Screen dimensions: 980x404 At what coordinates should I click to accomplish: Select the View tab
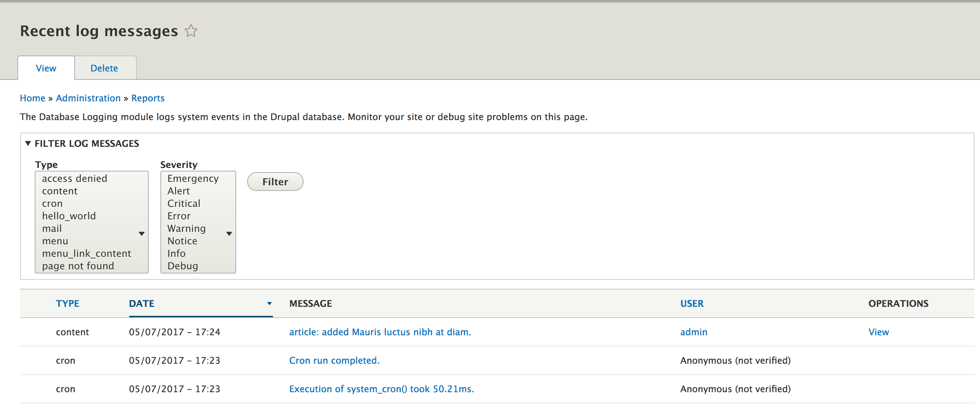coord(45,68)
